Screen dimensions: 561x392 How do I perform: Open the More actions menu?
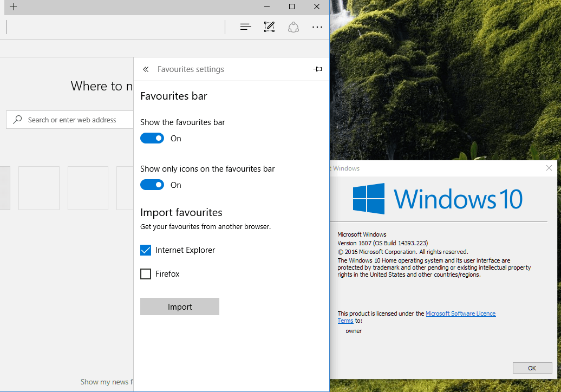(317, 27)
